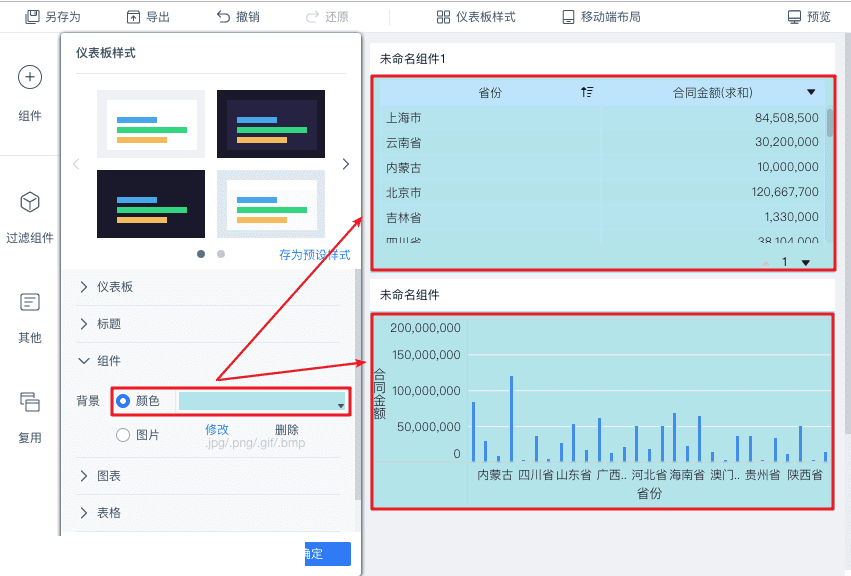
Task: Select the image (图片) background radio
Action: click(123, 435)
